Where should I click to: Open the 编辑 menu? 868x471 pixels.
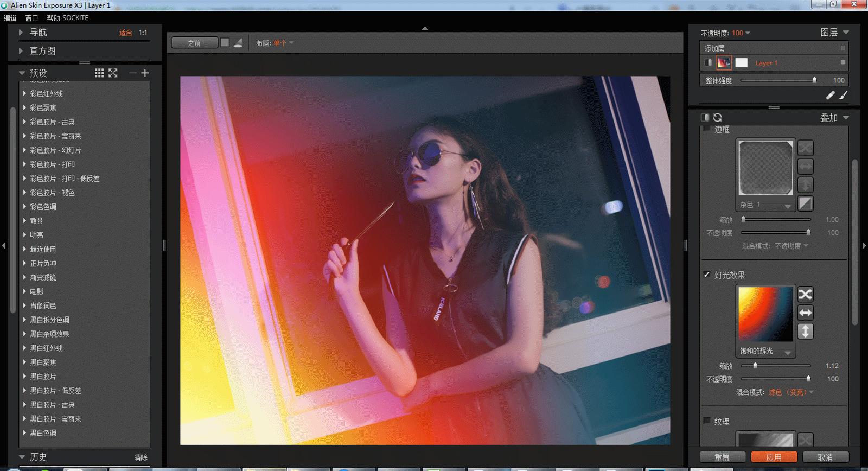pos(10,18)
